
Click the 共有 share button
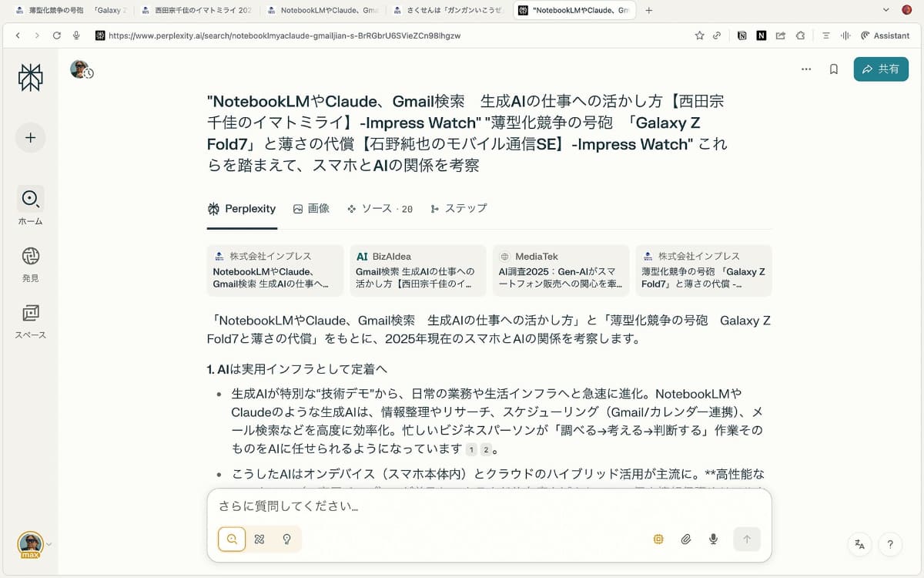881,69
